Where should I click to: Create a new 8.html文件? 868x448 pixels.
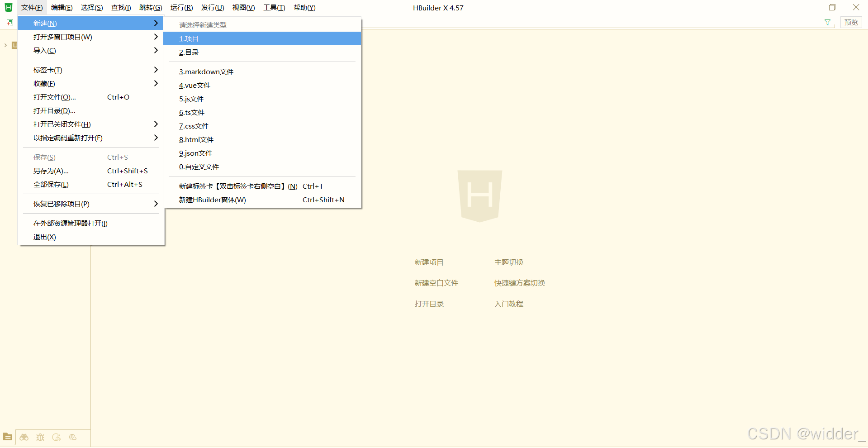pyautogui.click(x=262, y=139)
